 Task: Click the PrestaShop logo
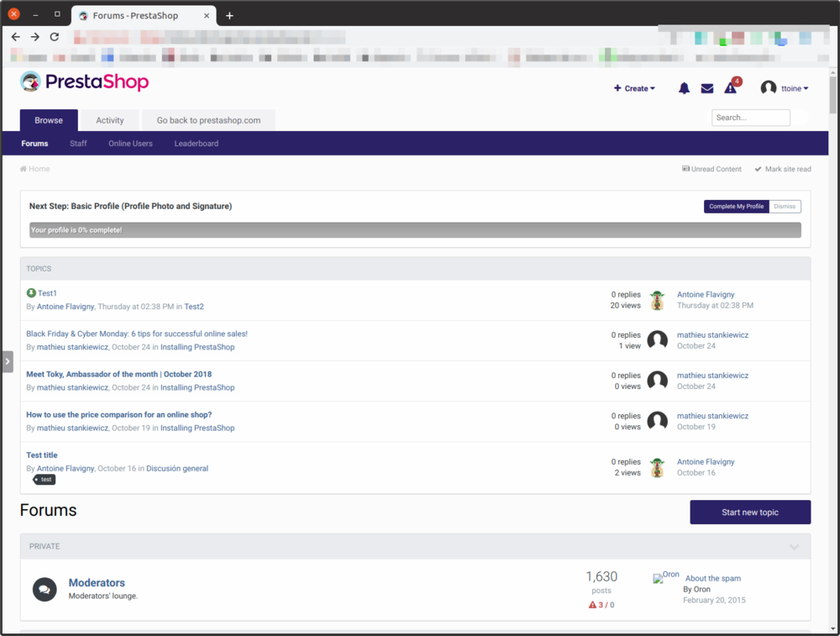click(84, 81)
